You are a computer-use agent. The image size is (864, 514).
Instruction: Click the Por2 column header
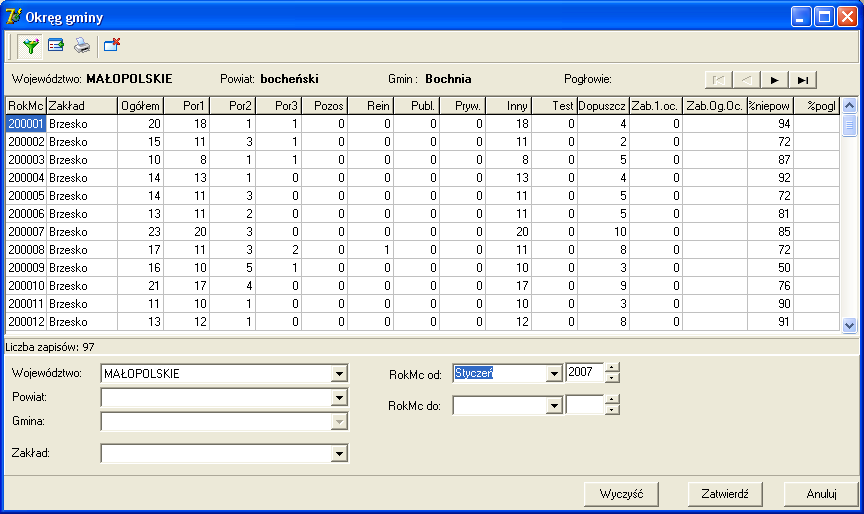[232, 106]
